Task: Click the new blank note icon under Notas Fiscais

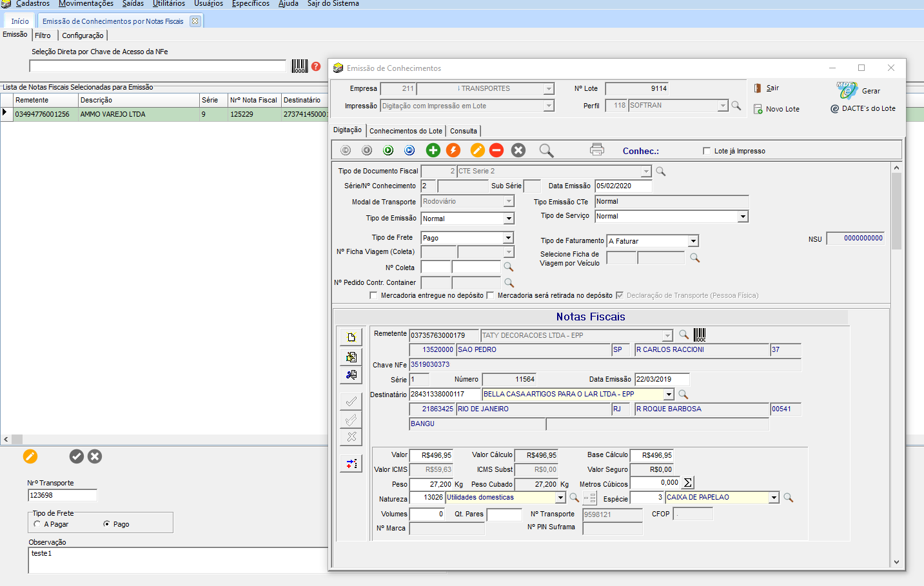Action: click(351, 337)
